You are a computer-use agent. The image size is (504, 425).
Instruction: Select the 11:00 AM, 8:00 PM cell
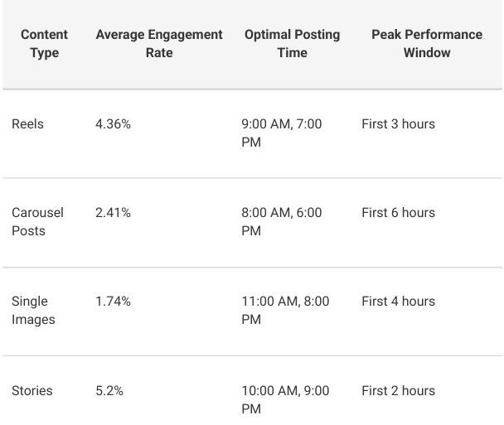point(284,311)
